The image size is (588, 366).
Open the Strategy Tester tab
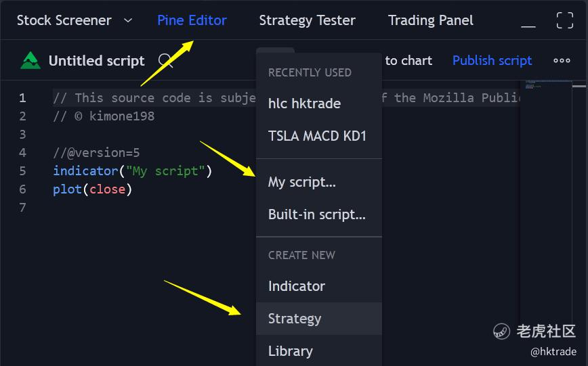[307, 20]
